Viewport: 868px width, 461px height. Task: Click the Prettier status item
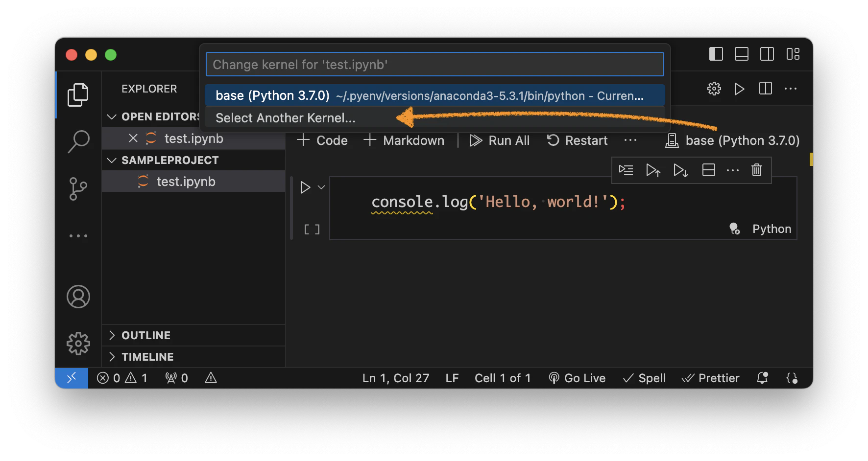[710, 378]
